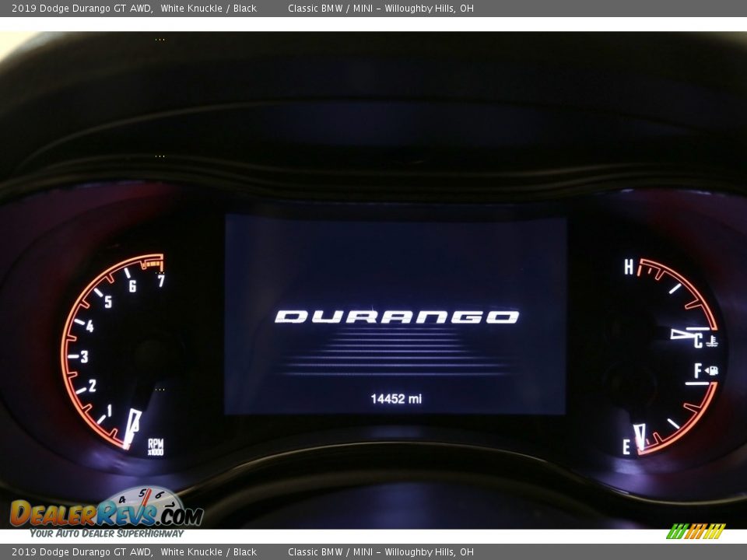747x560 pixels.
Task: Click the number 4 on the tachometer
Action: (89, 327)
